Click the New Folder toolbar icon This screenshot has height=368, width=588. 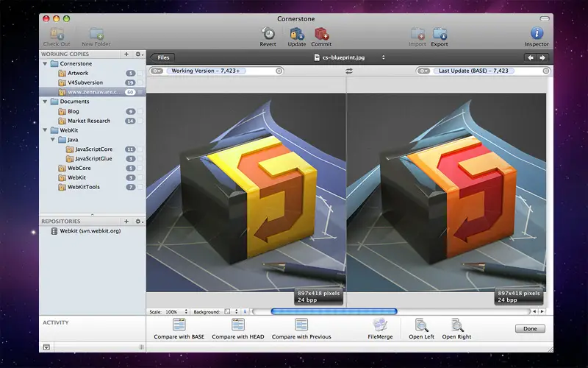coord(96,34)
